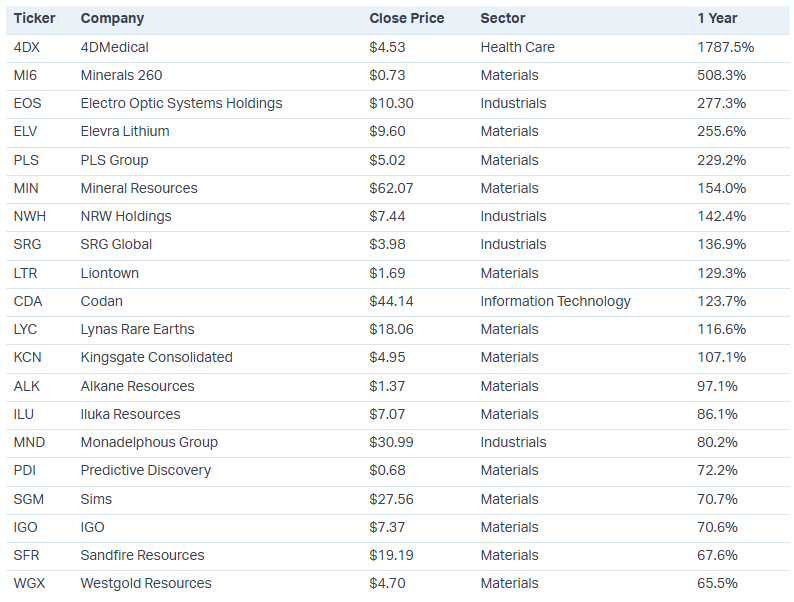Click the 1787.5% return value
The height and width of the screenshot is (602, 794).
tap(726, 47)
